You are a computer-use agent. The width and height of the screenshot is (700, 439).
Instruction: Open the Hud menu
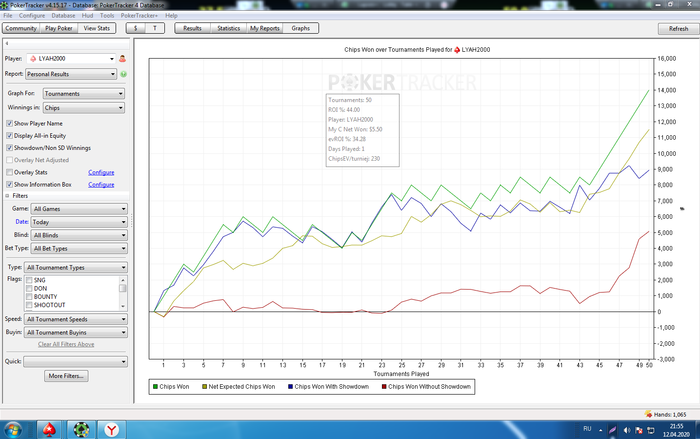[88, 15]
